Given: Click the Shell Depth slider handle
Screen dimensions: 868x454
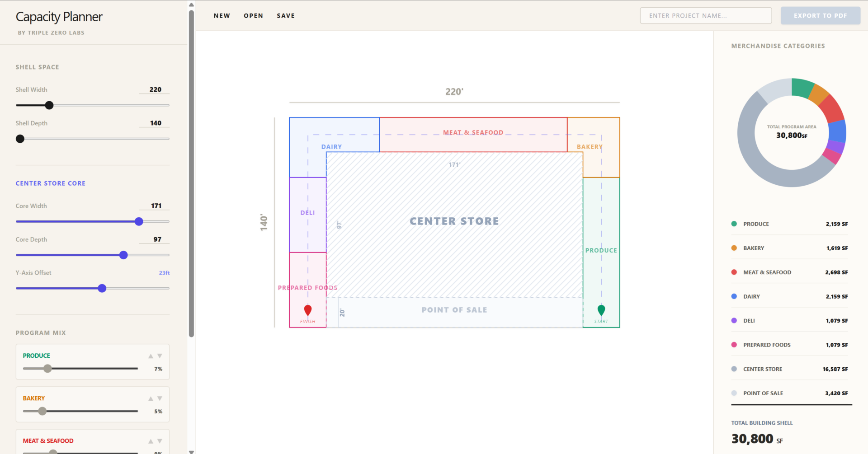Looking at the screenshot, I should 20,139.
